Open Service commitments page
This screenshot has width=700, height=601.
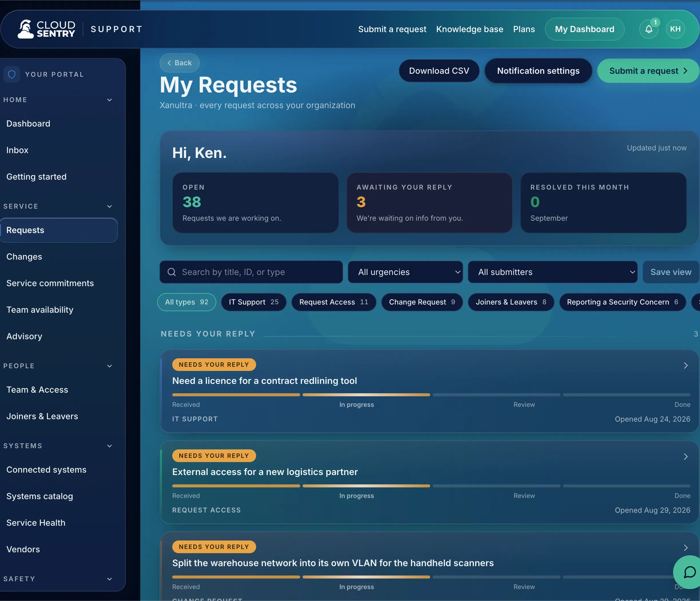tap(50, 283)
